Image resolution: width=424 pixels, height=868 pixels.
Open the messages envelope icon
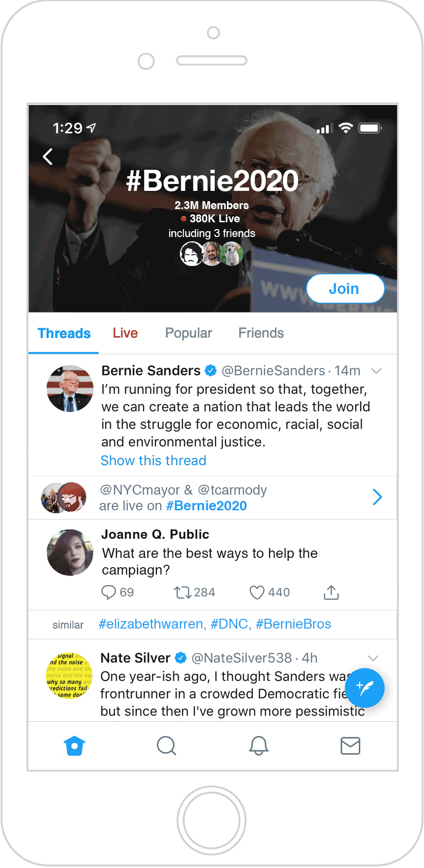350,746
